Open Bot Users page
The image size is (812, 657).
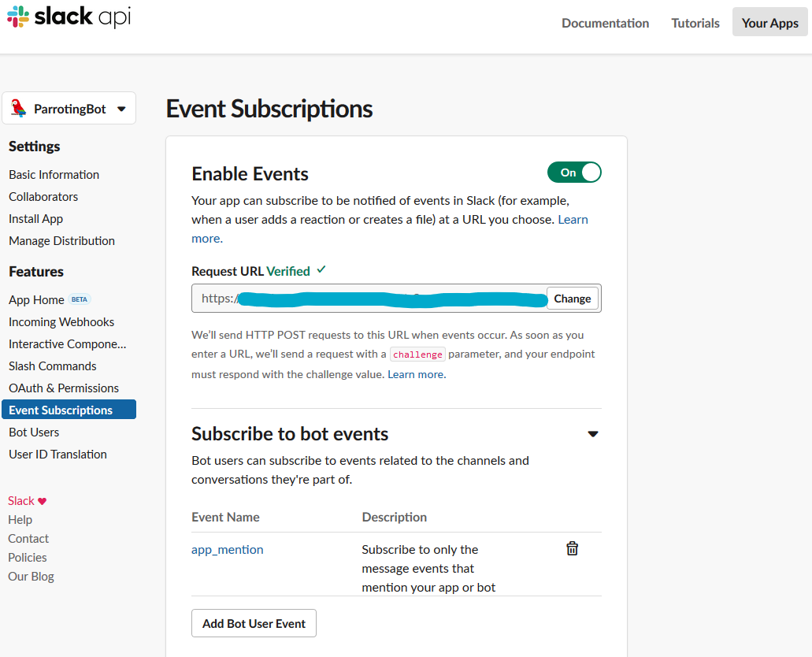[34, 432]
